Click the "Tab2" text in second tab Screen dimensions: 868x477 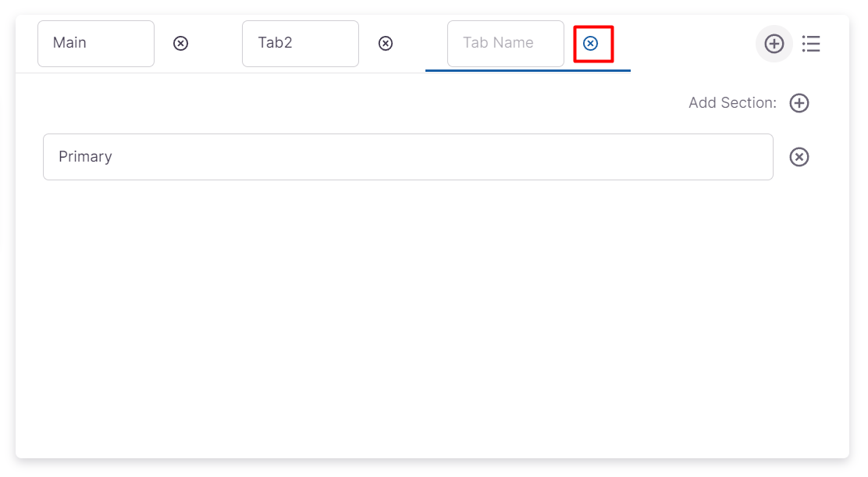275,43
